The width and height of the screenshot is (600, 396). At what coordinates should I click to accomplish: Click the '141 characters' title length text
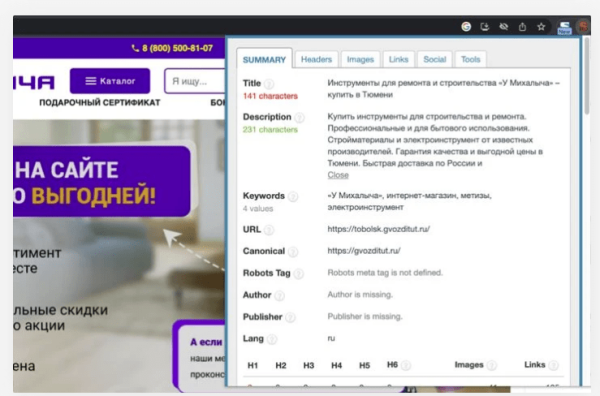click(x=270, y=96)
